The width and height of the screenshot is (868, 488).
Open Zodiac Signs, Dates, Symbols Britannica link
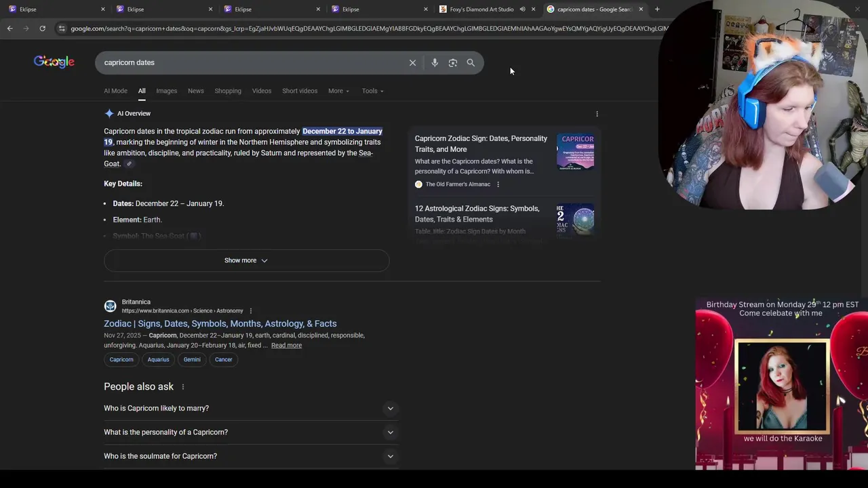[x=220, y=324]
